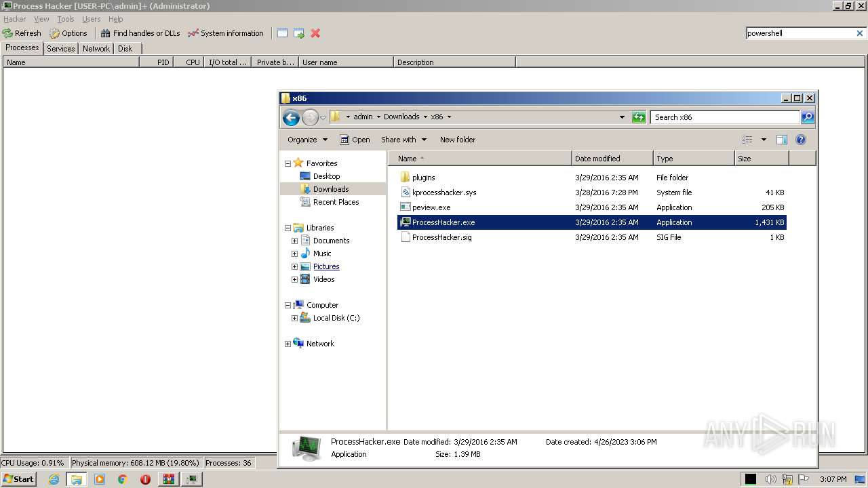Expand the Pictures library node
Screen dimensions: 868x488
pos(294,266)
